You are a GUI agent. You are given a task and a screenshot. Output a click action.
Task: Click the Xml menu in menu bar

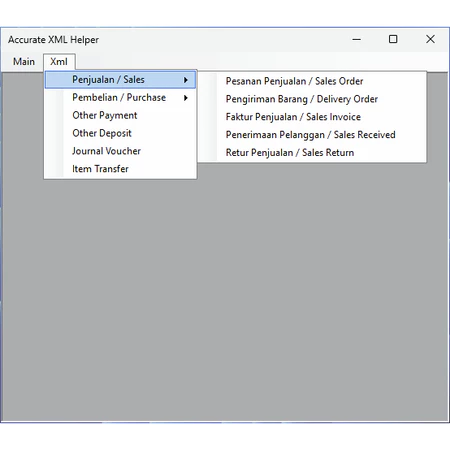59,62
